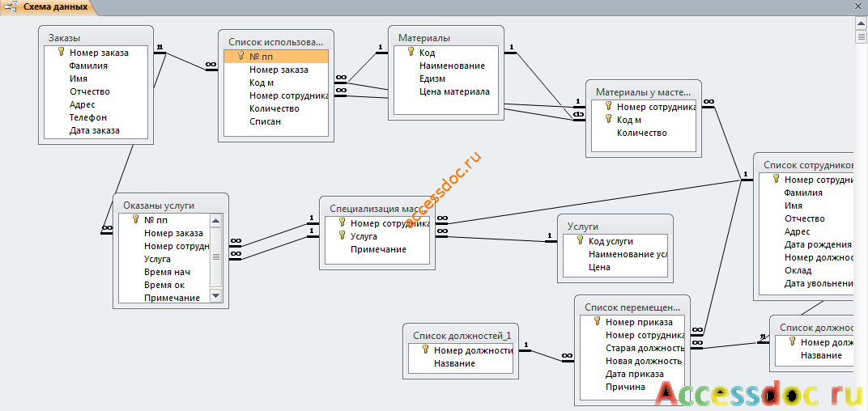Viewport: 868px width, 411px height.
Task: Select Время ок field
Action: 164,286
